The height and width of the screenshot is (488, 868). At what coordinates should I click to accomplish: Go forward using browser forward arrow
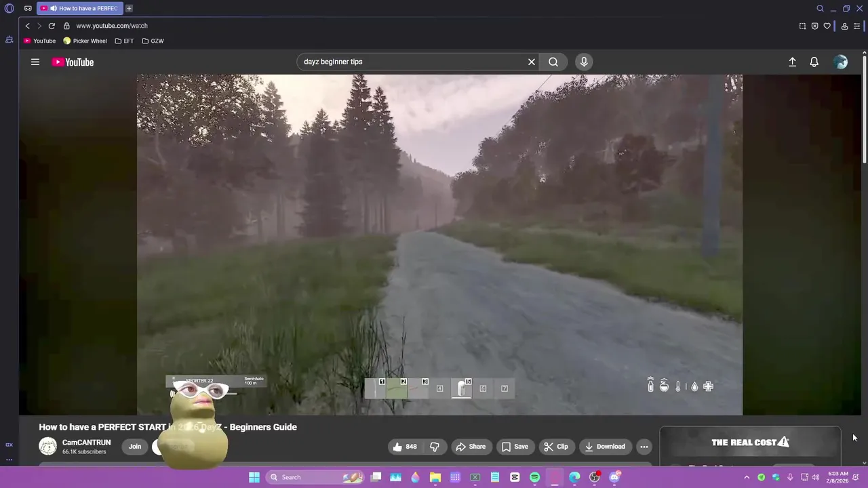point(39,26)
